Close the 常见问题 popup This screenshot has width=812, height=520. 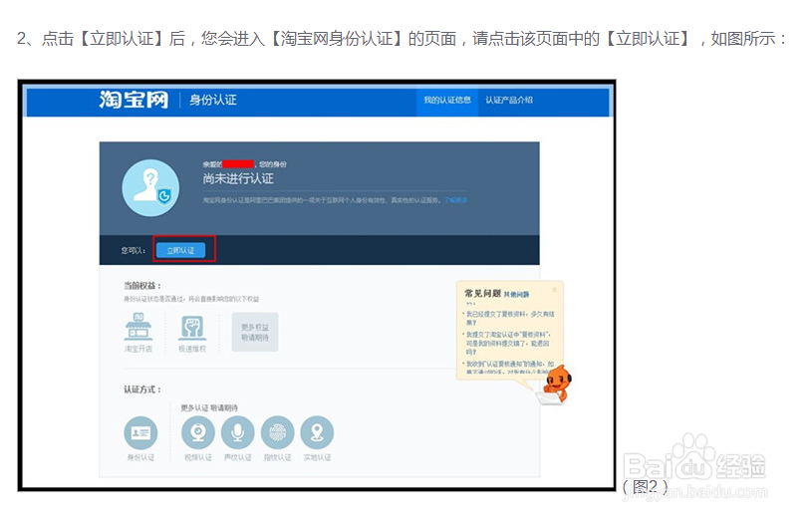point(554,290)
